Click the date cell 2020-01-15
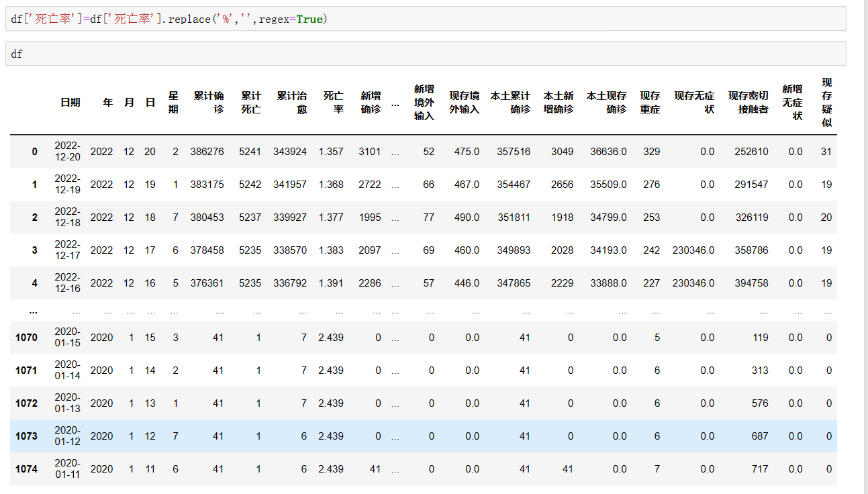Viewport: 868px width, 494px height. point(68,338)
